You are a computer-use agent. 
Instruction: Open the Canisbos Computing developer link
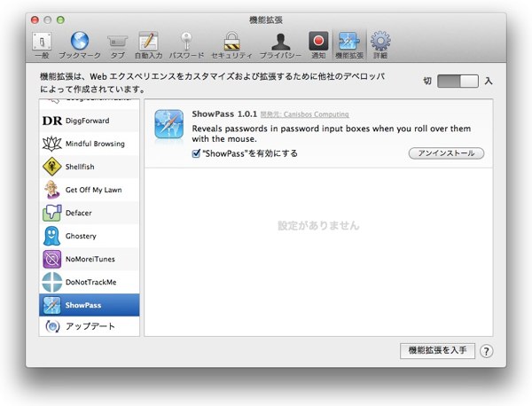[305, 114]
